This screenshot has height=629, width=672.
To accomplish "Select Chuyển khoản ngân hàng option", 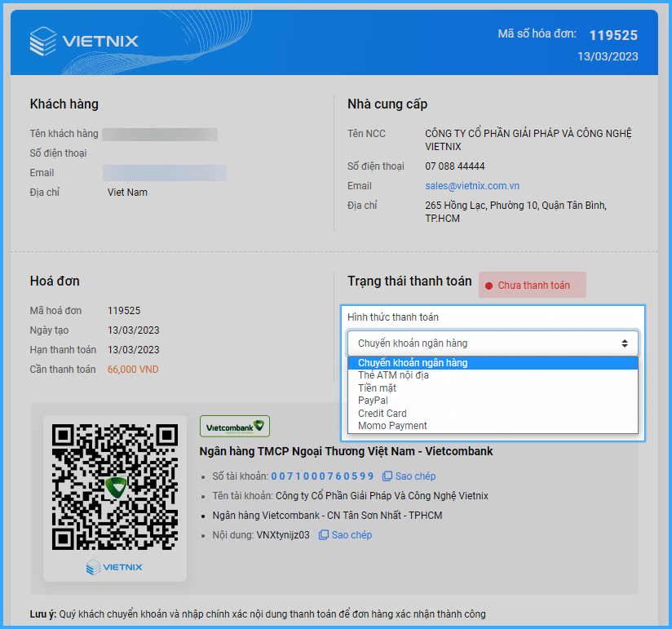I will pos(493,363).
